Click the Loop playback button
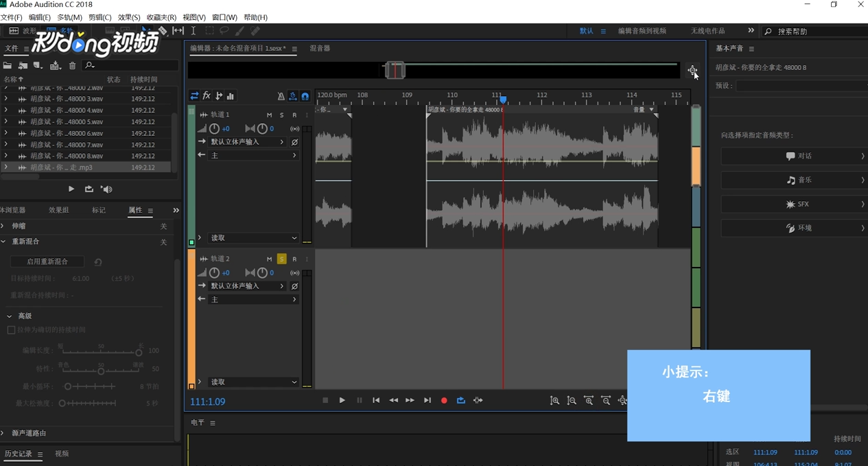868x466 pixels. (461, 400)
